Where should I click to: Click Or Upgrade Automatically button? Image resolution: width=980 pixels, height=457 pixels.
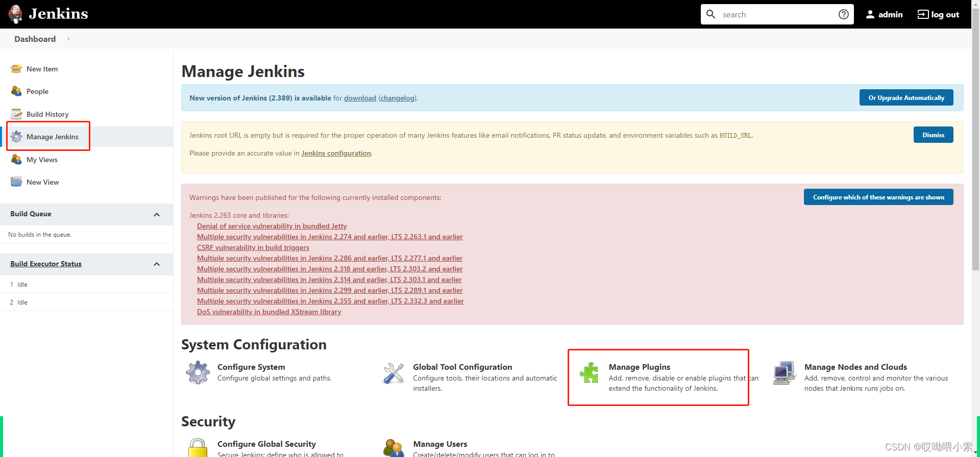coord(906,97)
